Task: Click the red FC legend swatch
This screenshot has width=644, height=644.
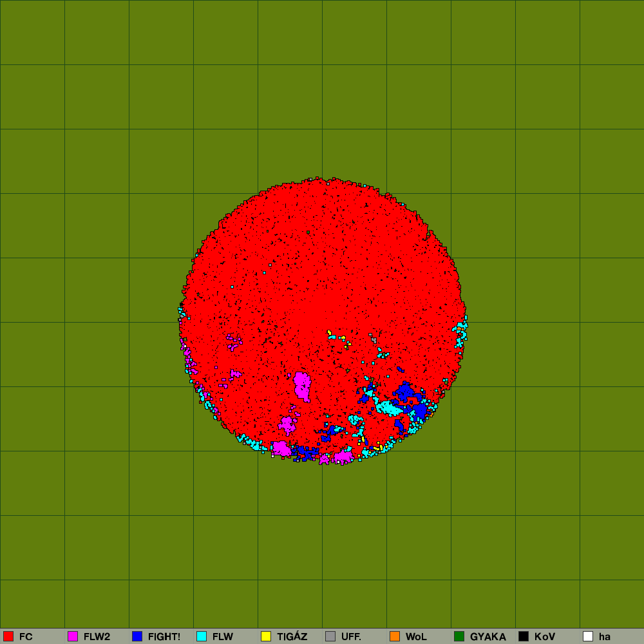Action: 8,636
